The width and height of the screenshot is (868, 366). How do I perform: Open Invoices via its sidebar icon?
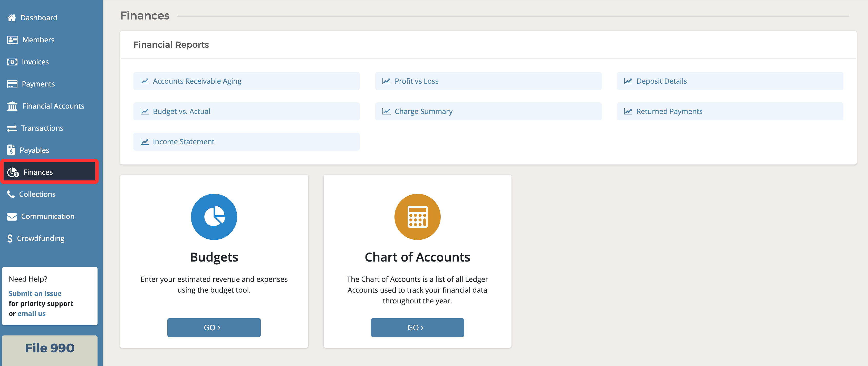pos(12,62)
